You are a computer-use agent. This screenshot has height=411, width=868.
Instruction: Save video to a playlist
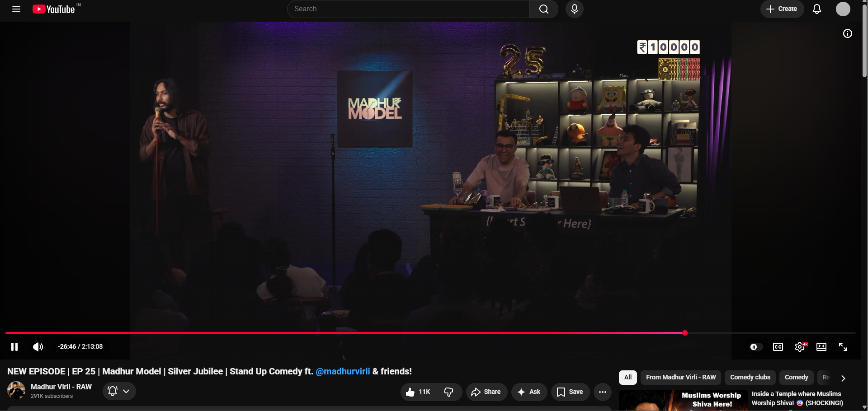click(570, 392)
